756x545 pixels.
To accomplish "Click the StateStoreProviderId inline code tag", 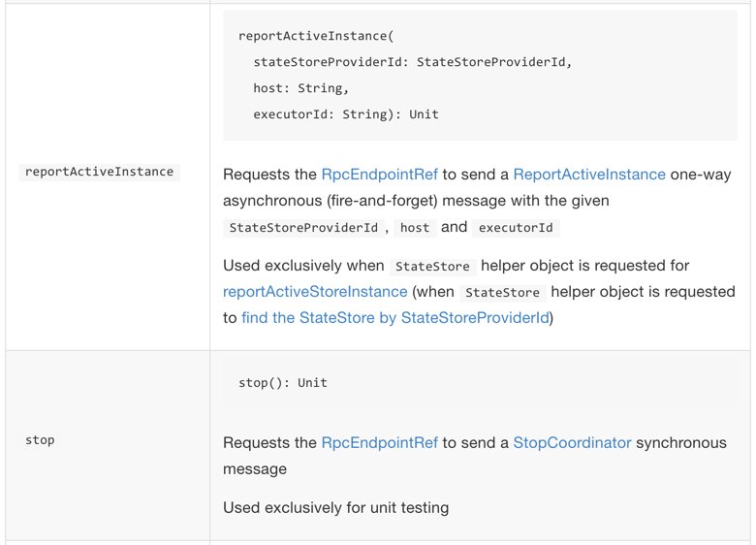I will click(x=303, y=228).
